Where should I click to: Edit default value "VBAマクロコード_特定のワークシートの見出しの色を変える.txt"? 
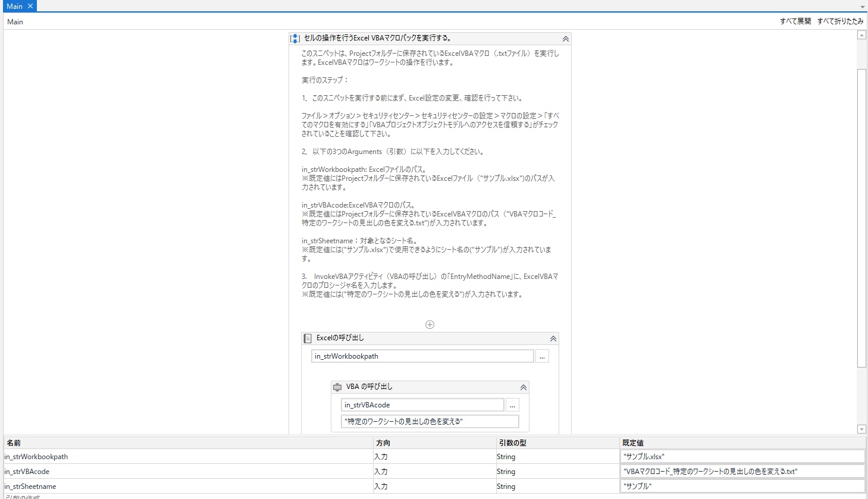(x=742, y=472)
